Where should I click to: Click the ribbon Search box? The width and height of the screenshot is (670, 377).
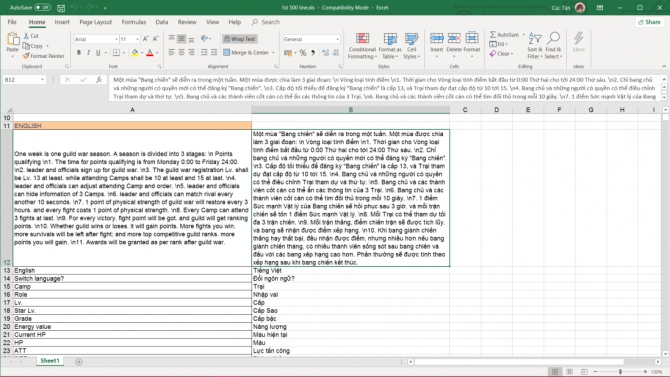[x=266, y=22]
